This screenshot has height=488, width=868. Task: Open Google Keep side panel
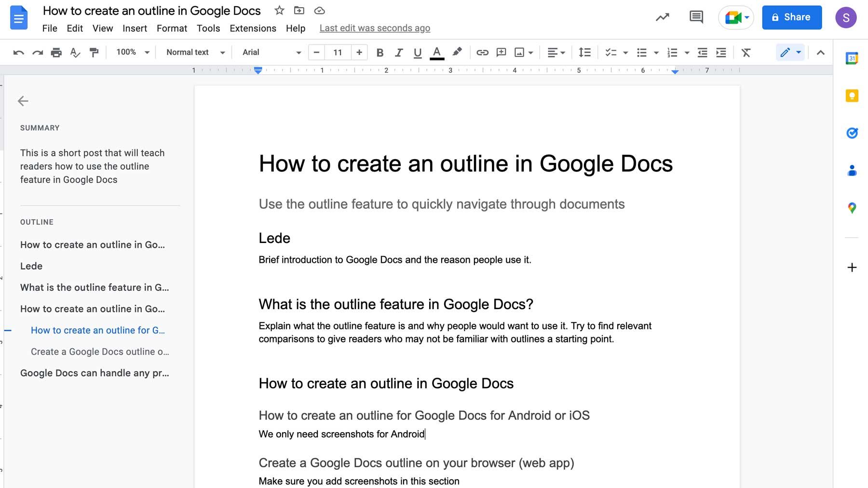pyautogui.click(x=852, y=95)
